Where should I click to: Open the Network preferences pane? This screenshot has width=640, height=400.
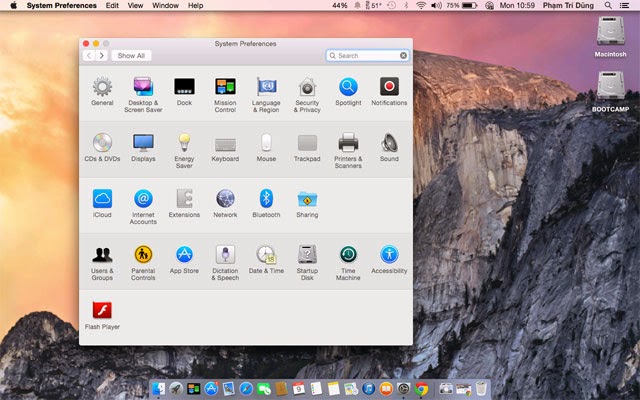pyautogui.click(x=225, y=203)
